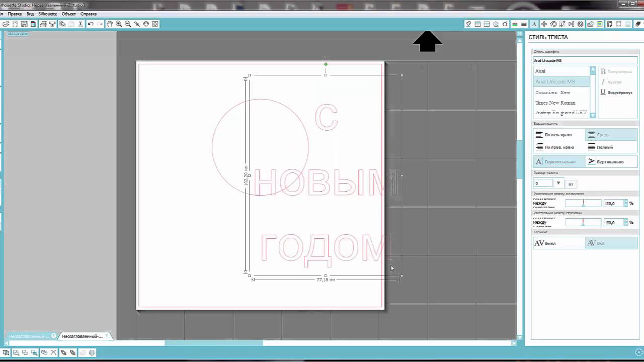The height and width of the screenshot is (362, 644).
Task: Click the Print icon in toolbar
Action: pos(43,24)
